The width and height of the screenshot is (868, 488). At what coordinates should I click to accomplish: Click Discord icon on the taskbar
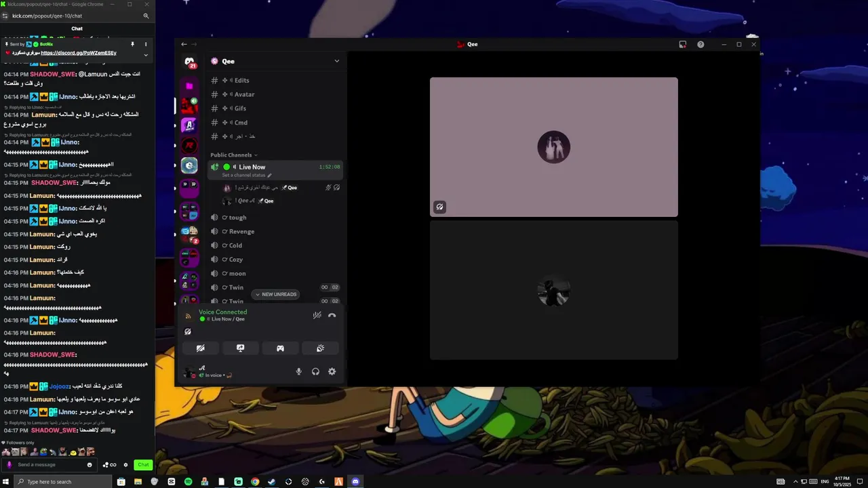[x=355, y=481]
